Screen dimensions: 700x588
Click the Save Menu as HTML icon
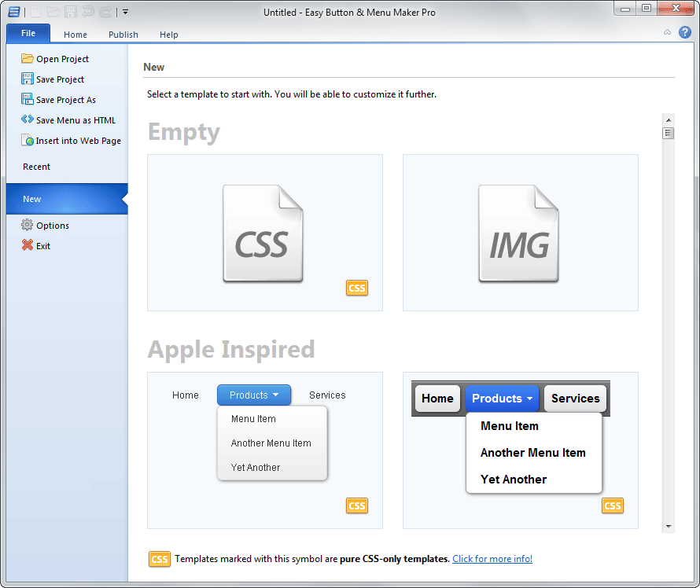click(28, 120)
